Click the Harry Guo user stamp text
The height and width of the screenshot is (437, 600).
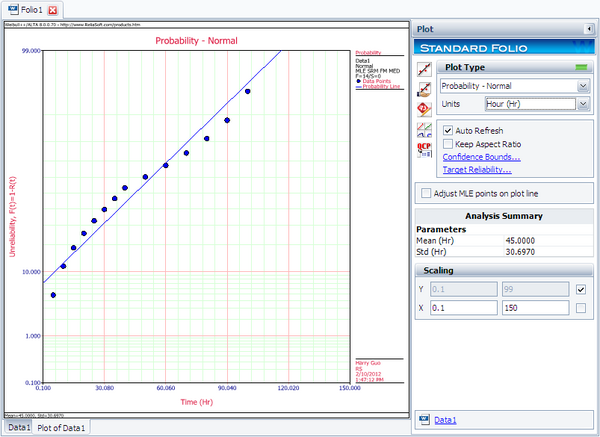click(368, 363)
